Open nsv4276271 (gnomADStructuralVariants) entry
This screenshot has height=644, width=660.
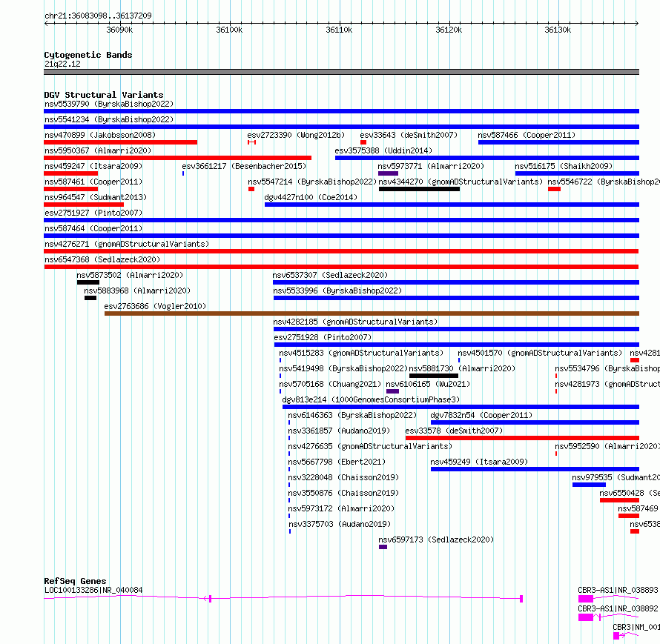click(127, 244)
